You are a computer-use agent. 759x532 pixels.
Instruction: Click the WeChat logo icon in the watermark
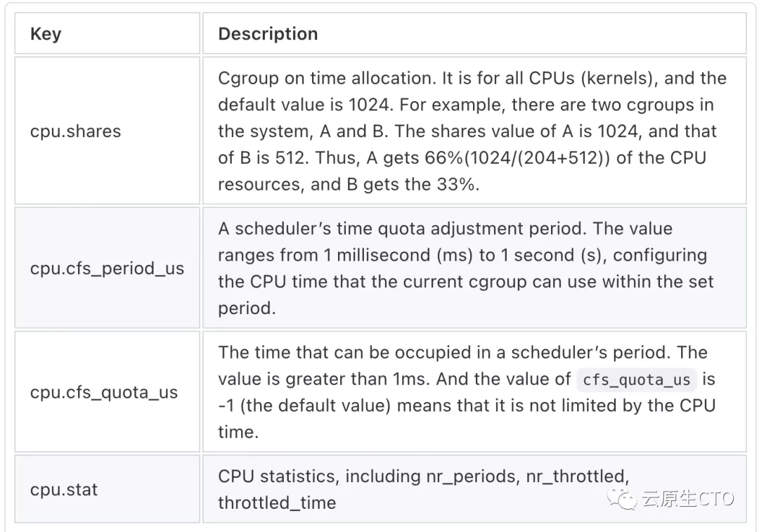[623, 498]
